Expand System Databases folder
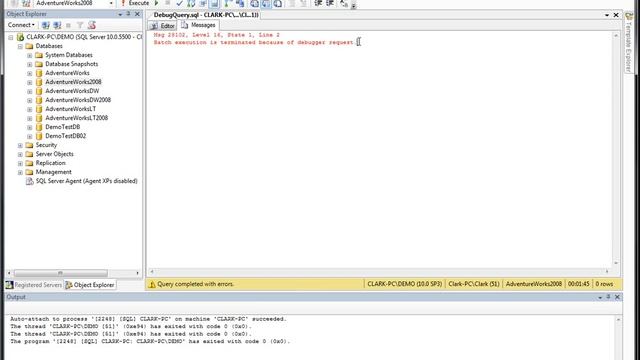 tap(29, 56)
